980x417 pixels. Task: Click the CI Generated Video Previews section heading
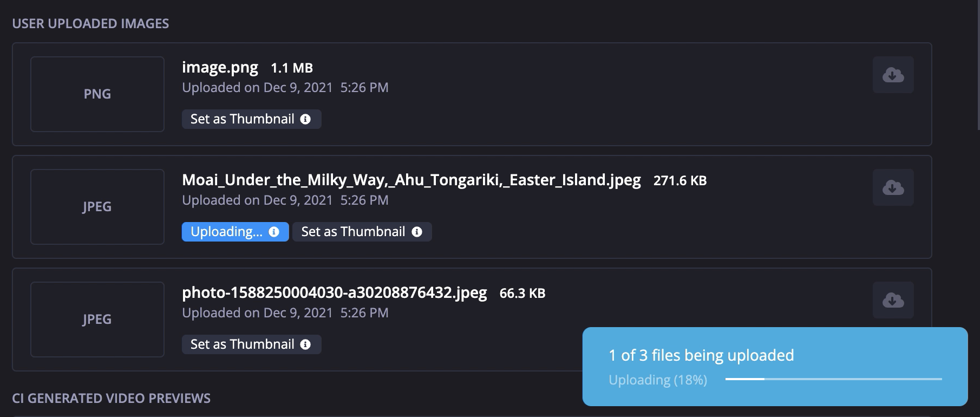(x=112, y=399)
